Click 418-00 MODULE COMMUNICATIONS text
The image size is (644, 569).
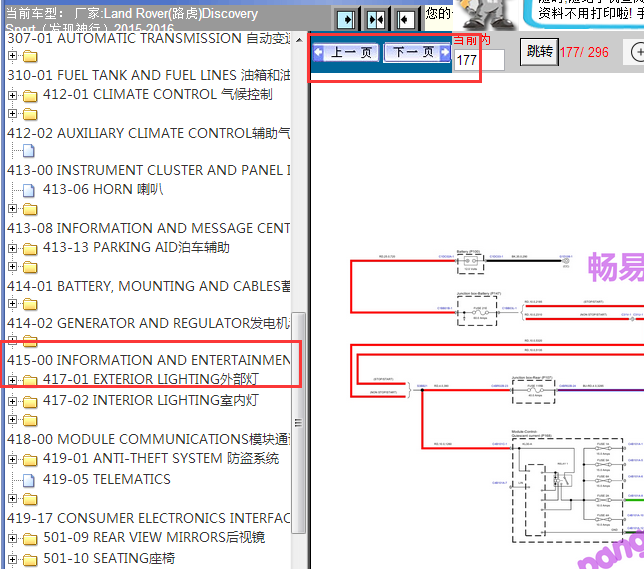coord(149,440)
